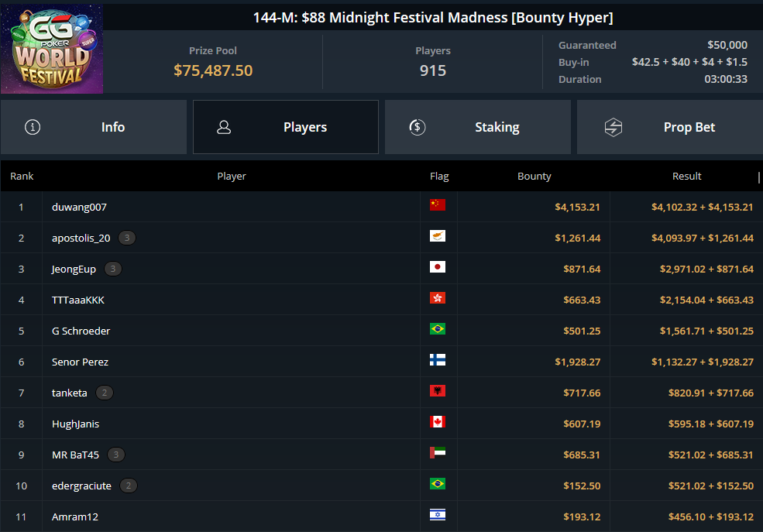Viewport: 763px width, 532px height.
Task: Click the Cyprus flag for apostolis_20
Action: [438, 236]
